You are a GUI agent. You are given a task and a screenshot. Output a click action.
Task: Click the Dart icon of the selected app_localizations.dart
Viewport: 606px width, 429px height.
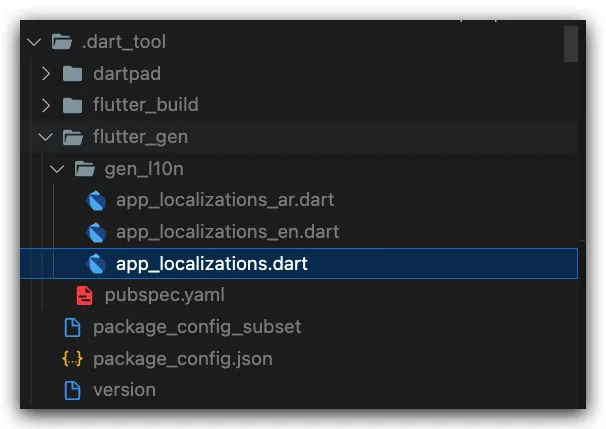(x=97, y=264)
